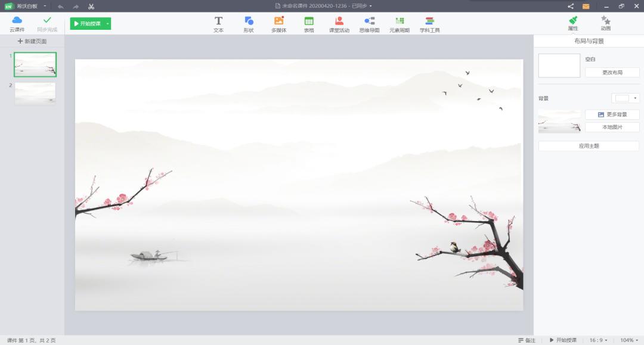Select the second slide thumbnail

point(35,94)
